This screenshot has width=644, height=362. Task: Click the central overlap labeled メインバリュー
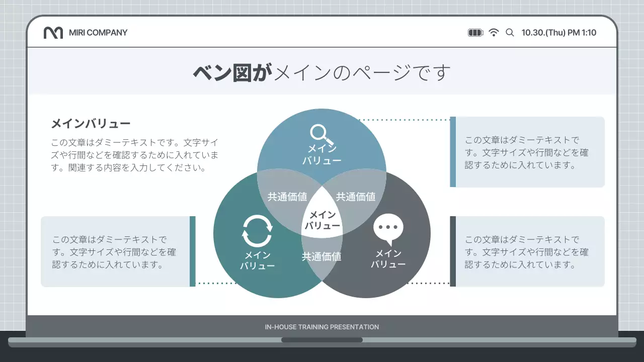[323, 220]
